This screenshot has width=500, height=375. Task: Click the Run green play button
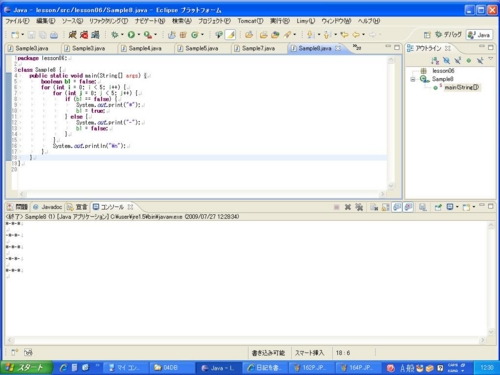[x=131, y=35]
